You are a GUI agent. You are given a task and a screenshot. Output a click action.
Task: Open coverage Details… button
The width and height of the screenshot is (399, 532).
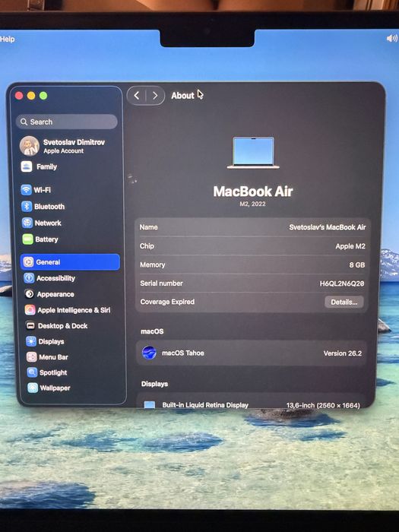point(344,302)
